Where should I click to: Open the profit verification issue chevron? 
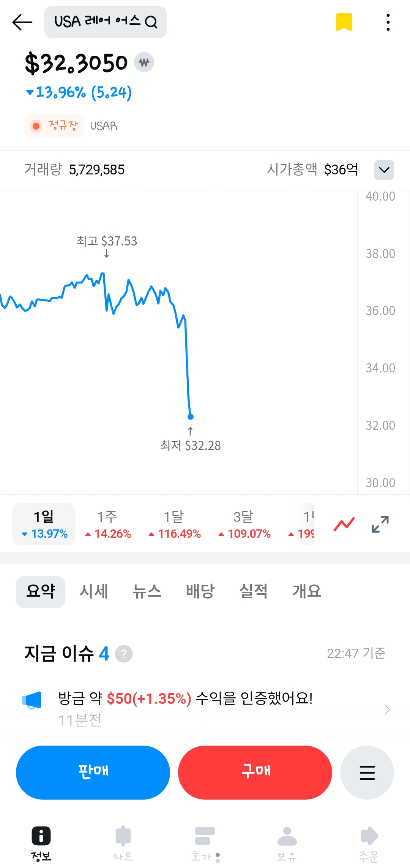tap(387, 709)
